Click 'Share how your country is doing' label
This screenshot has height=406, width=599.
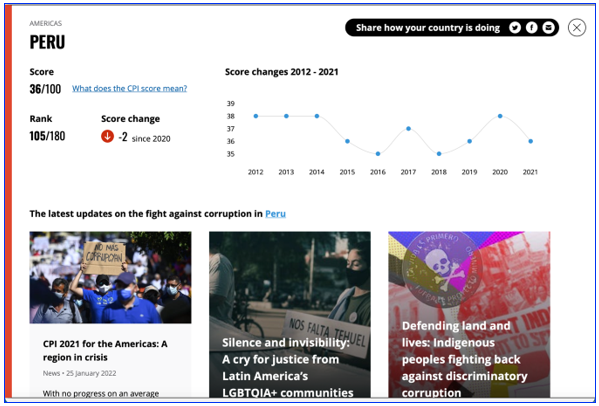pyautogui.click(x=428, y=28)
